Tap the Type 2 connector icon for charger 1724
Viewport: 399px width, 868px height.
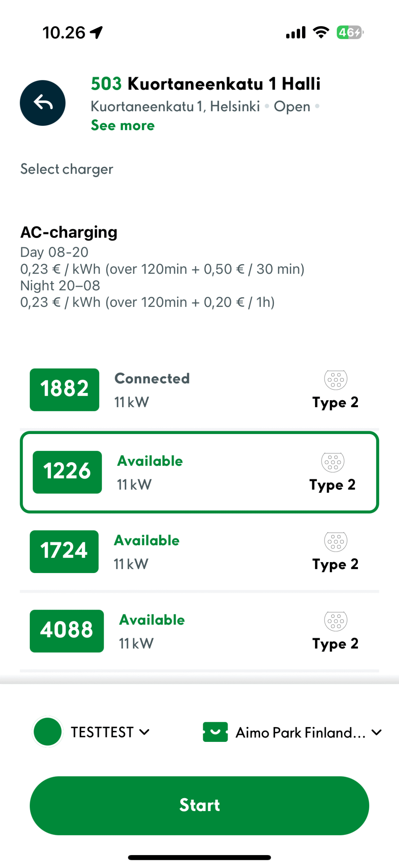pyautogui.click(x=335, y=541)
